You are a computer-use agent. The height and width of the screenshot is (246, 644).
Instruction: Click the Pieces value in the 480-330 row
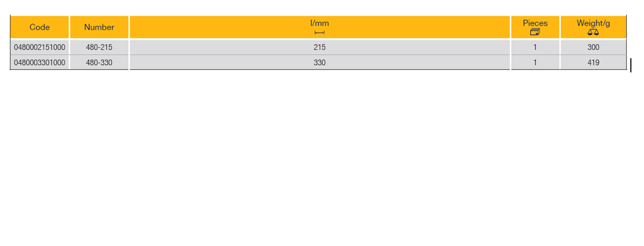click(x=535, y=62)
